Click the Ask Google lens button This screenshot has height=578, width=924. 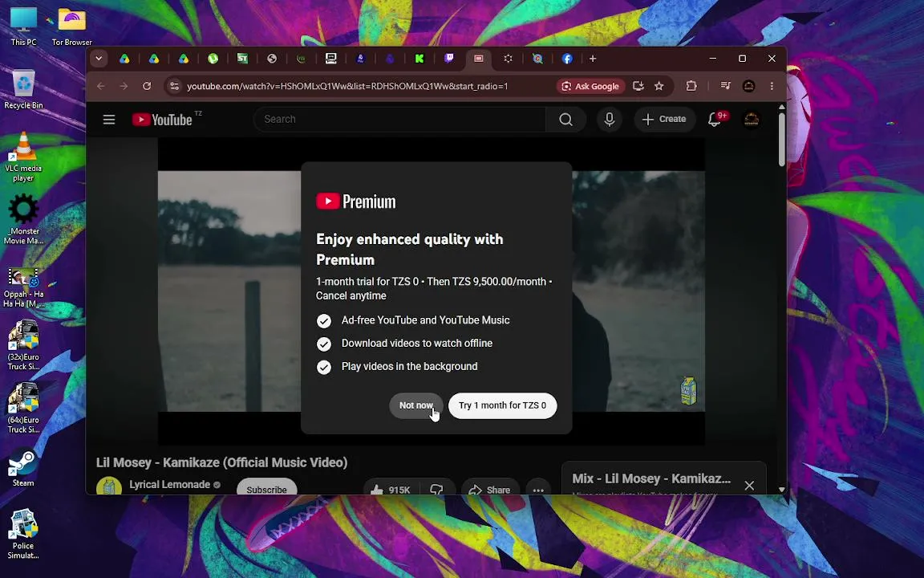tap(590, 86)
